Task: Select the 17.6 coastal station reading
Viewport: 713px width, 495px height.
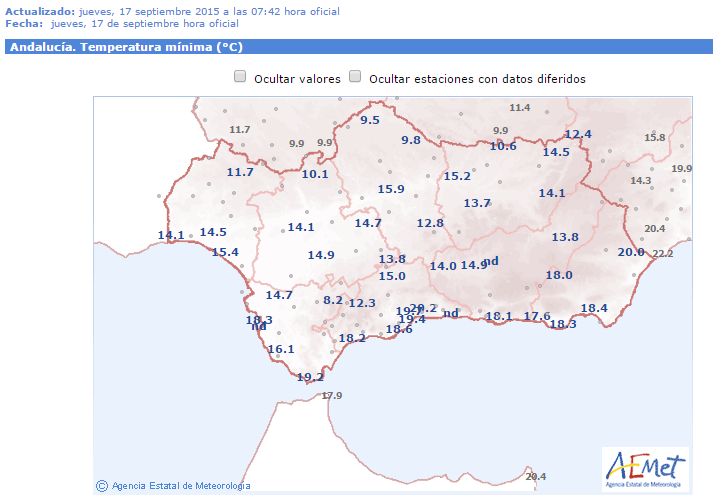Action: click(x=538, y=316)
